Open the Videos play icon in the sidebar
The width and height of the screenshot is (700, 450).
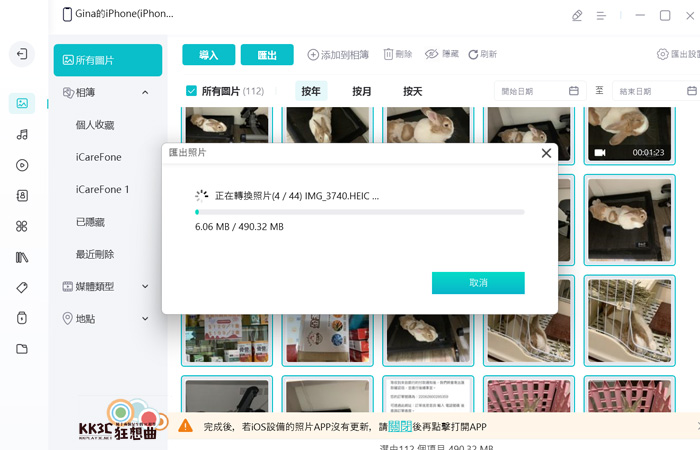click(x=22, y=165)
